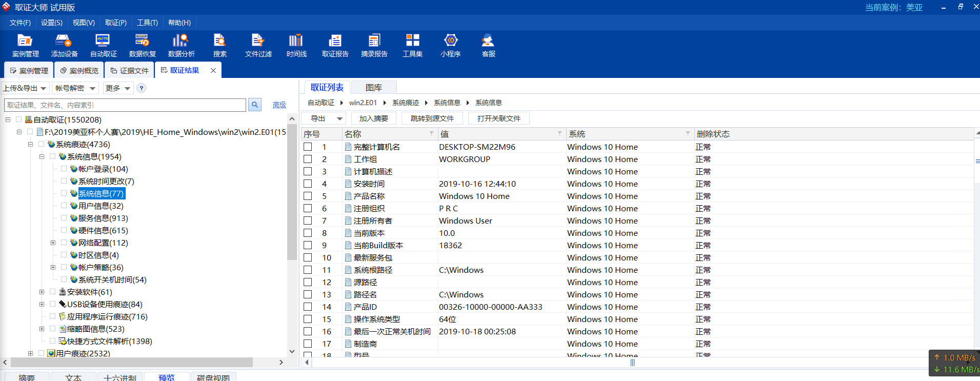Click the 加入摘要 button
Image resolution: width=980 pixels, height=381 pixels.
click(x=374, y=118)
